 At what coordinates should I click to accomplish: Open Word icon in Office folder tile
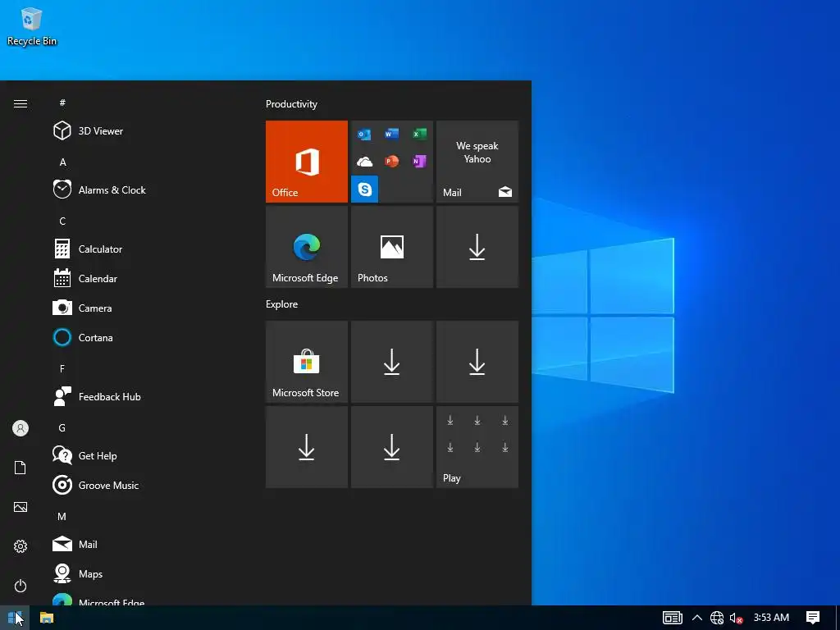pos(391,134)
